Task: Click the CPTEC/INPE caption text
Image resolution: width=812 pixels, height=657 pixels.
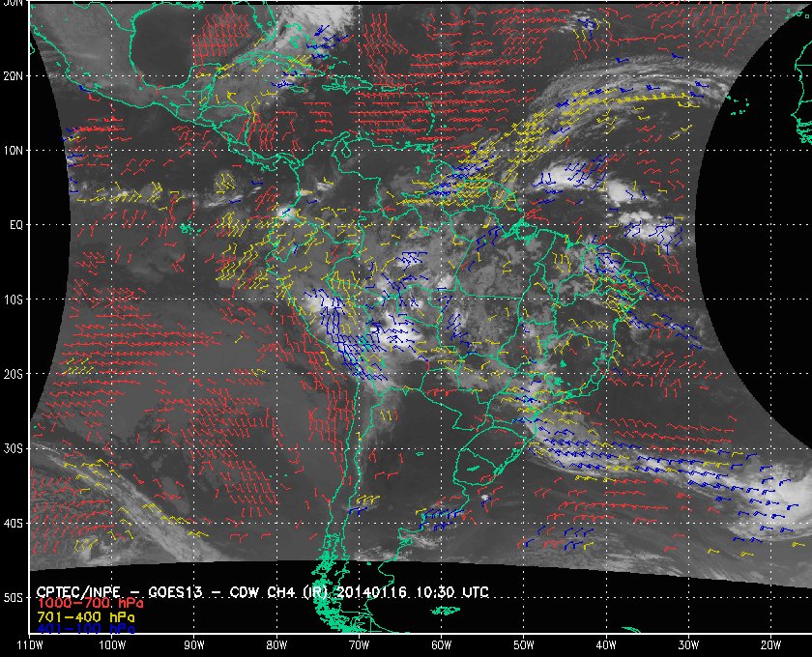Action: pos(78,592)
